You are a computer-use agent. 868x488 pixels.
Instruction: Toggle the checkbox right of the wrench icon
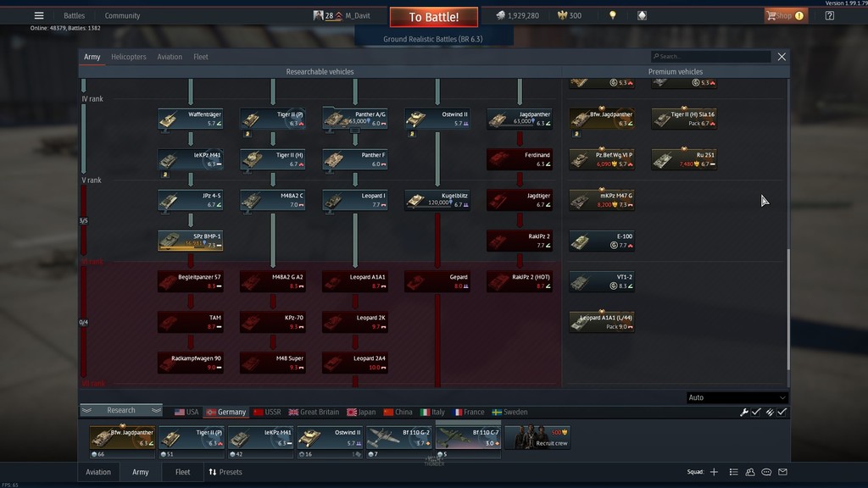click(x=756, y=413)
